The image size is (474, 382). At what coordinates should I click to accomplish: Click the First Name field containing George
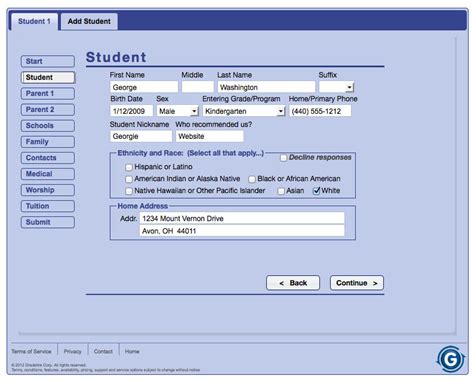click(144, 87)
